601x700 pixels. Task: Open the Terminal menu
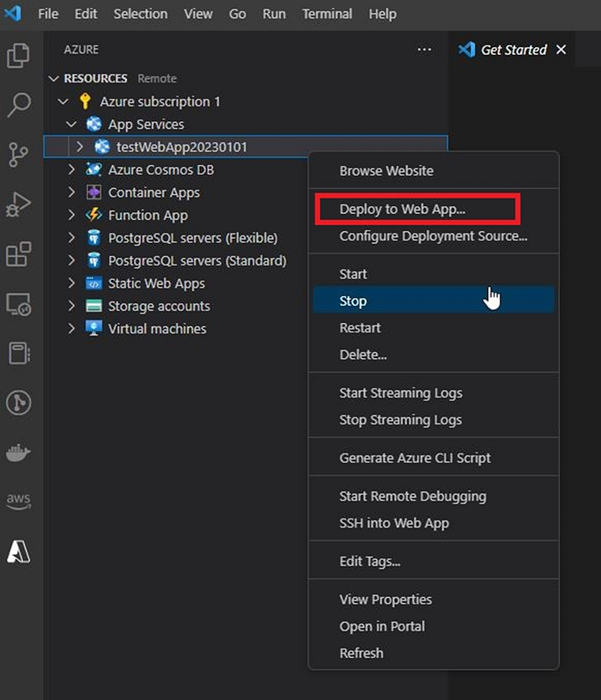pyautogui.click(x=327, y=14)
